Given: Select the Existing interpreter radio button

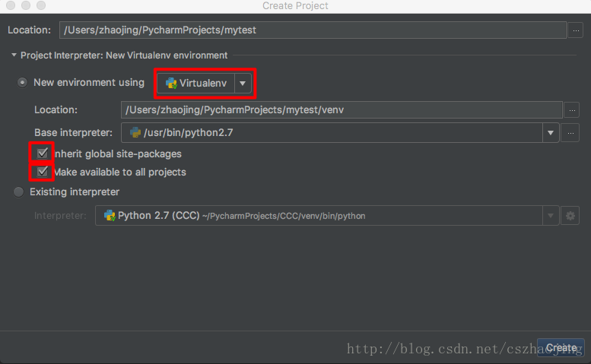Looking at the screenshot, I should [x=18, y=192].
